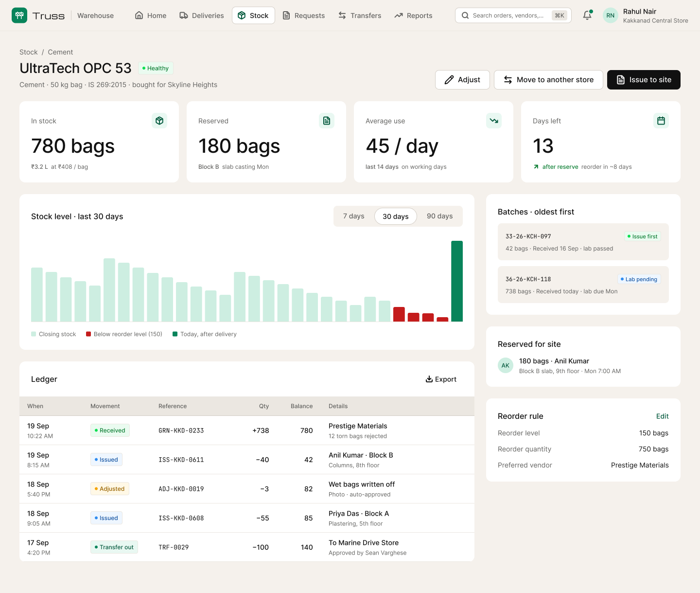Click the Issue first badge
The width and height of the screenshot is (700, 593).
(x=643, y=236)
